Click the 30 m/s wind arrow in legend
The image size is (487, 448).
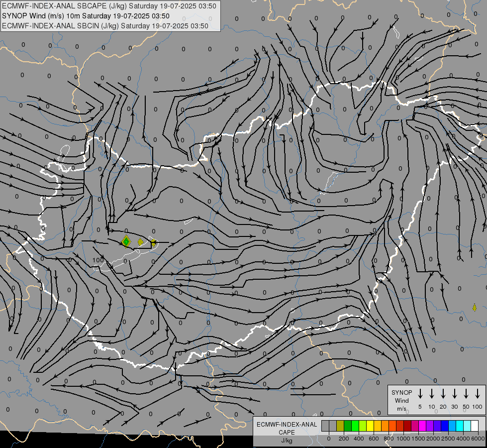tap(454, 393)
